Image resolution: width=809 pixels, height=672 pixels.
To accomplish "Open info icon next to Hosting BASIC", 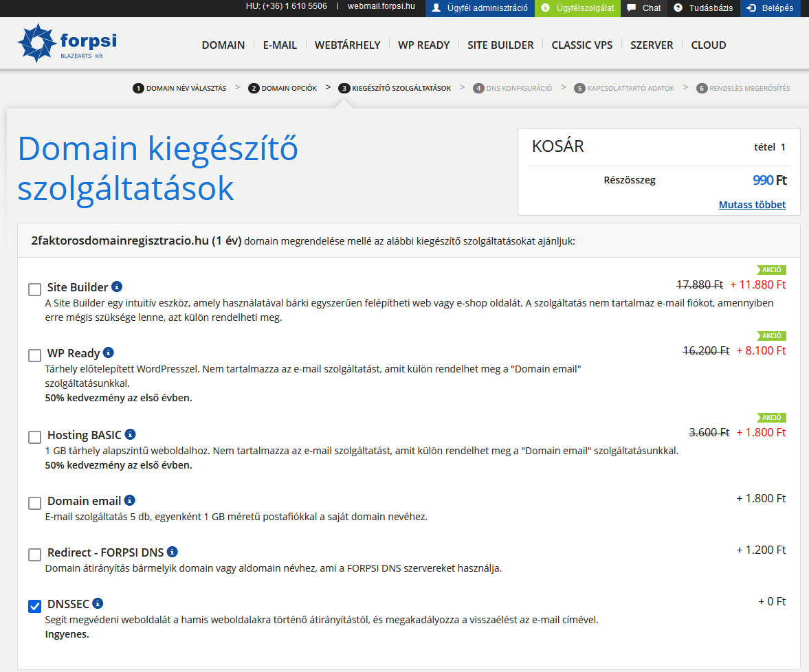I will (130, 434).
